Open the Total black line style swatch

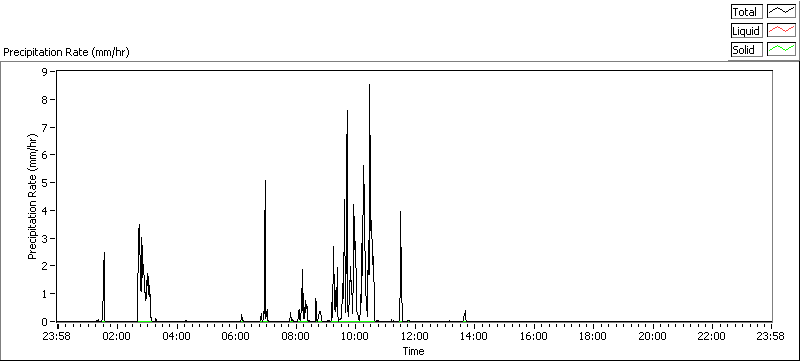tap(782, 12)
